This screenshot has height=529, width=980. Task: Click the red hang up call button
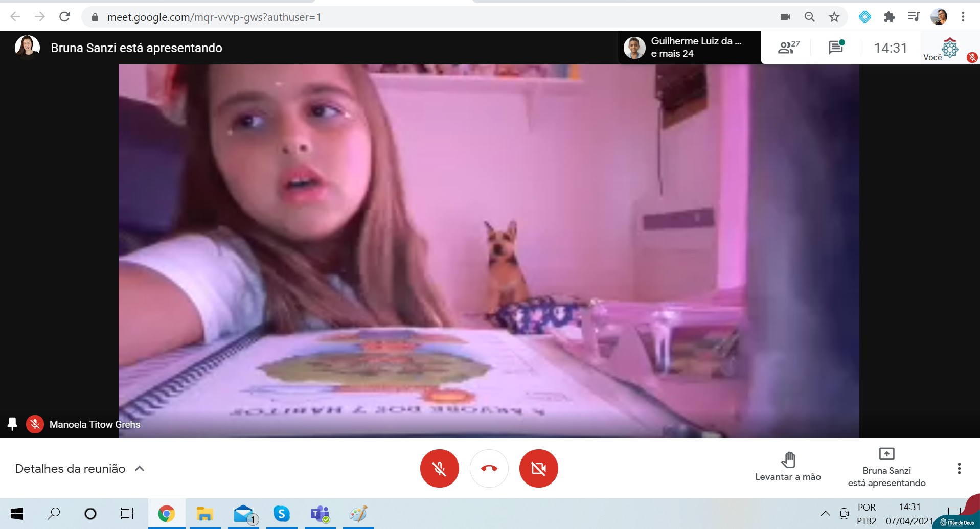coord(489,468)
